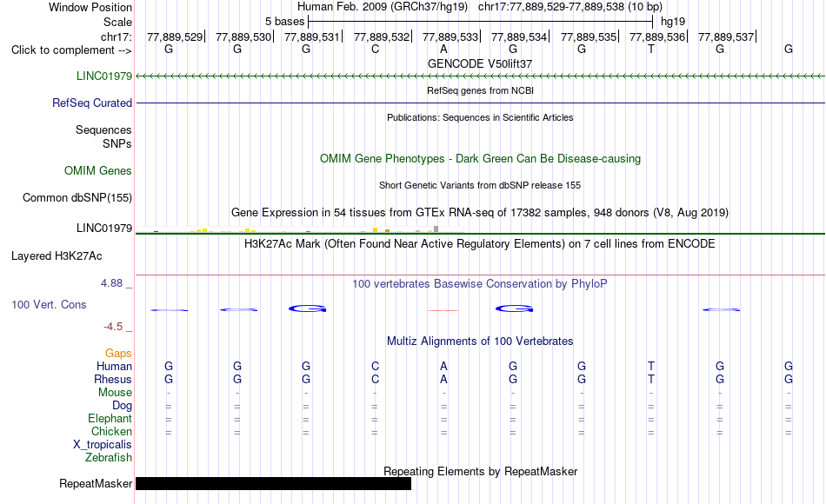This screenshot has height=504, width=826.
Task: Click the green OMIM Gene Phenotypes title
Action: 481,158
